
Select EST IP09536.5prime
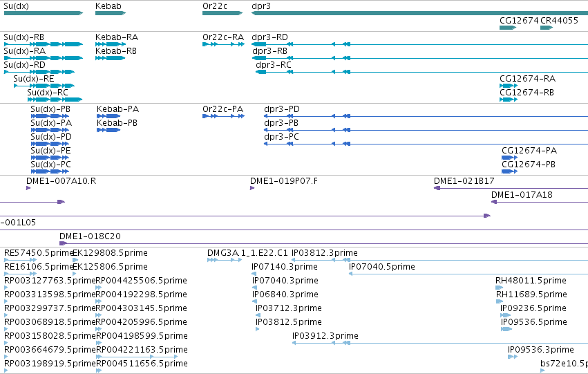(506, 329)
